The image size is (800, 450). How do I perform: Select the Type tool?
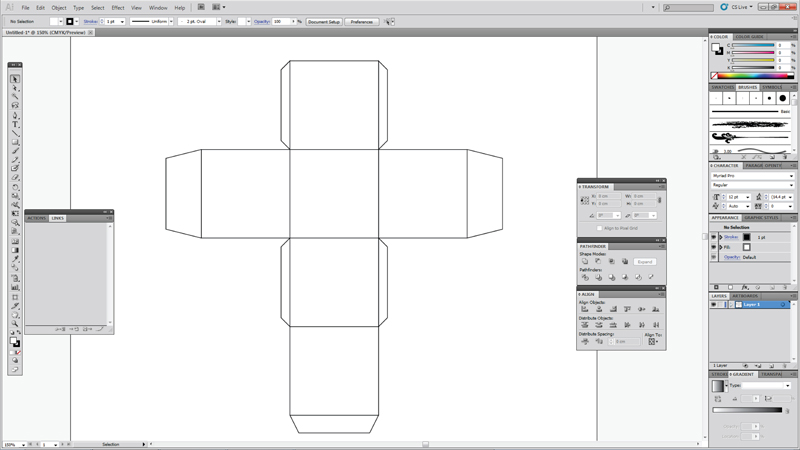[15, 124]
